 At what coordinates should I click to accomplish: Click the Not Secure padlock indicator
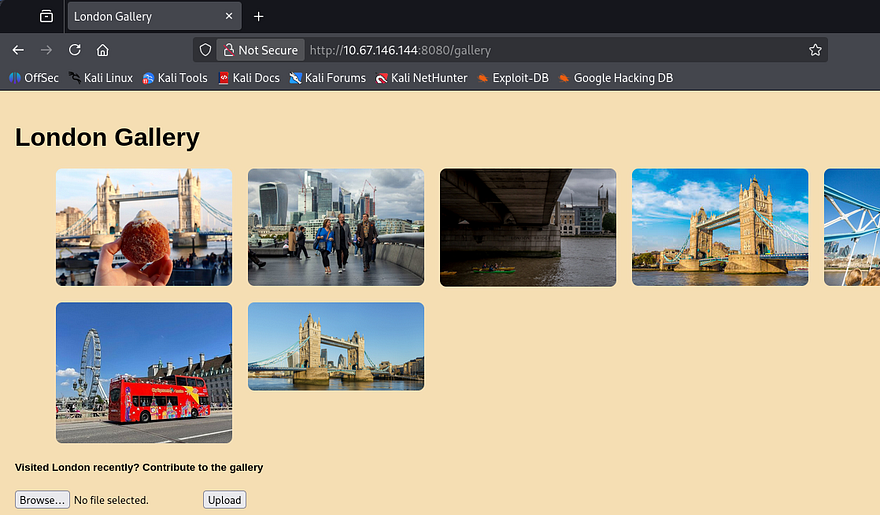(x=259, y=50)
